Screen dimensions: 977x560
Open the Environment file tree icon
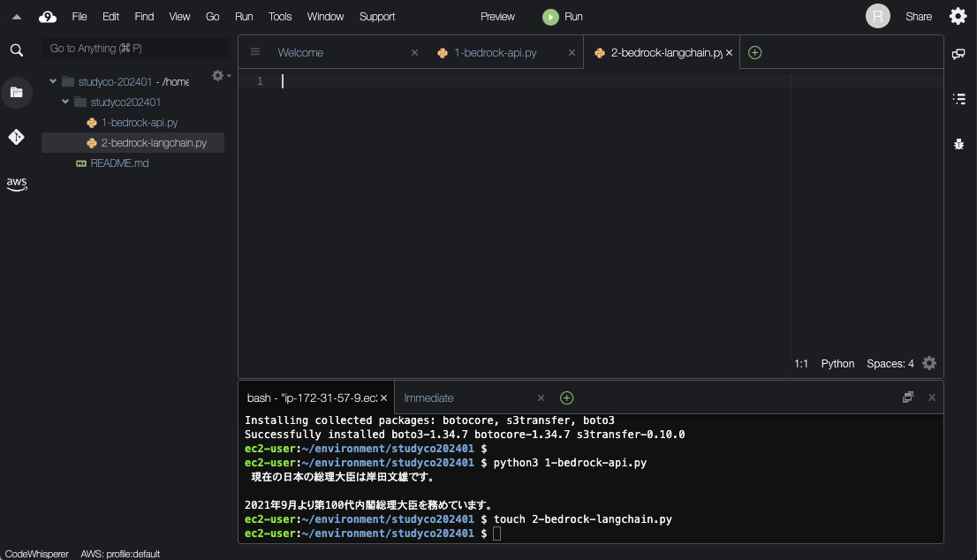17,93
